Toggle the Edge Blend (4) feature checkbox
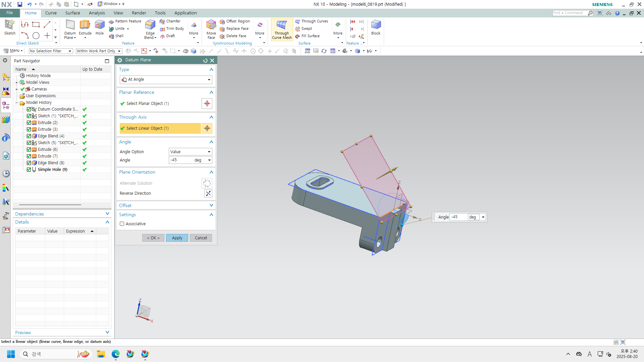Image resolution: width=644 pixels, height=362 pixels. click(x=29, y=136)
